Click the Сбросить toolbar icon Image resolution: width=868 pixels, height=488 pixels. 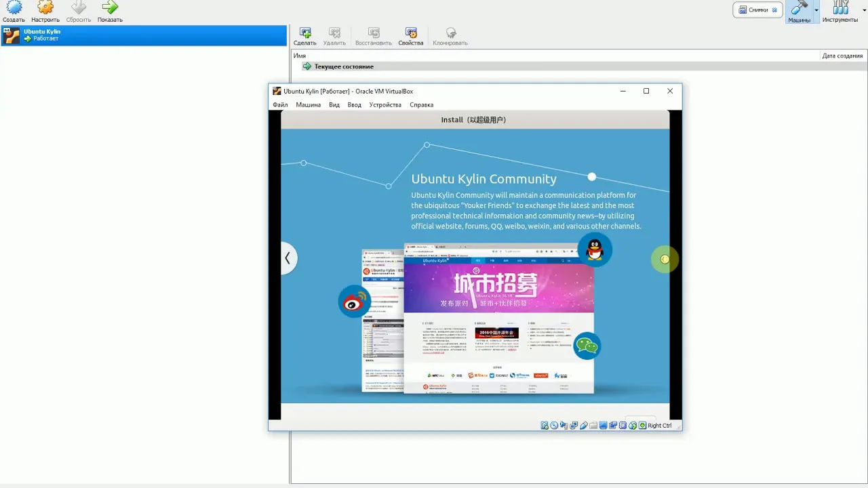(79, 7)
